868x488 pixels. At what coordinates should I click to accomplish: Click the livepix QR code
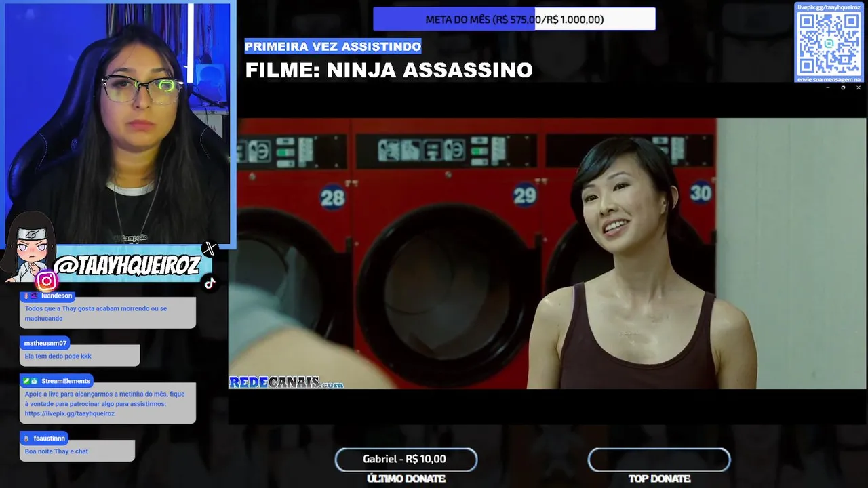(829, 43)
